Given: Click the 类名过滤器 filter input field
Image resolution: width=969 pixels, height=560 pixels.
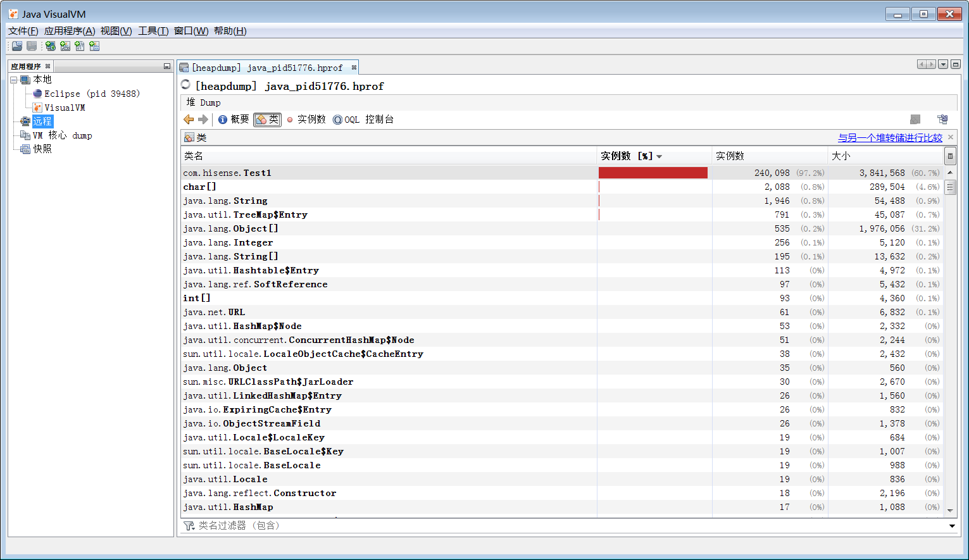Looking at the screenshot, I should coord(570,526).
